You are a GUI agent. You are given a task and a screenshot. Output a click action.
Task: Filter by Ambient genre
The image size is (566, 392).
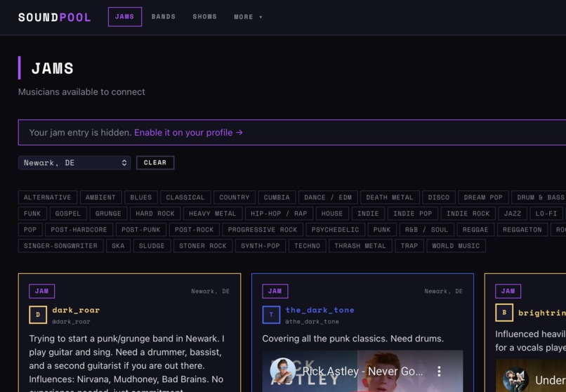(100, 197)
